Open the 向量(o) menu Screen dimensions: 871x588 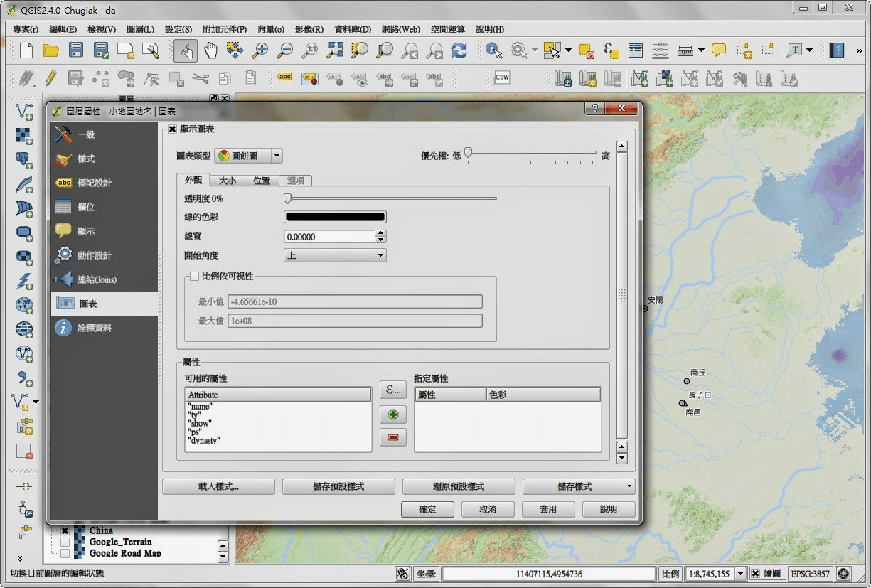coord(271,29)
